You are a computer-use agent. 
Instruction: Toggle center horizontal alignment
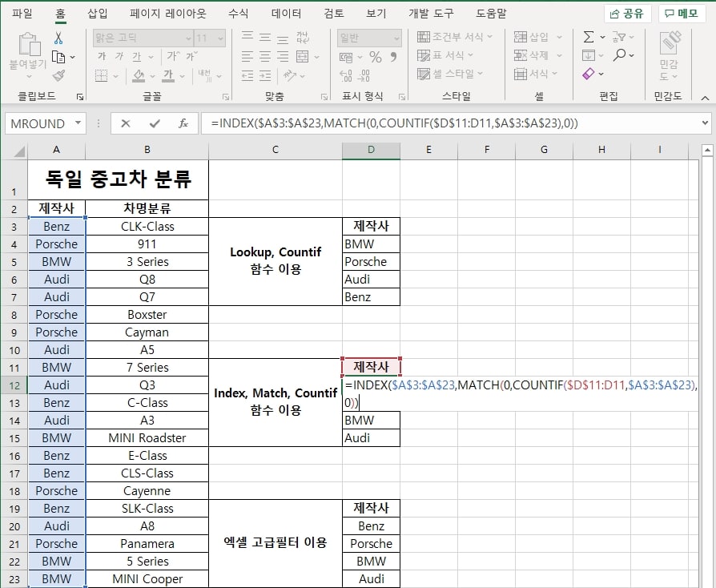(265, 57)
